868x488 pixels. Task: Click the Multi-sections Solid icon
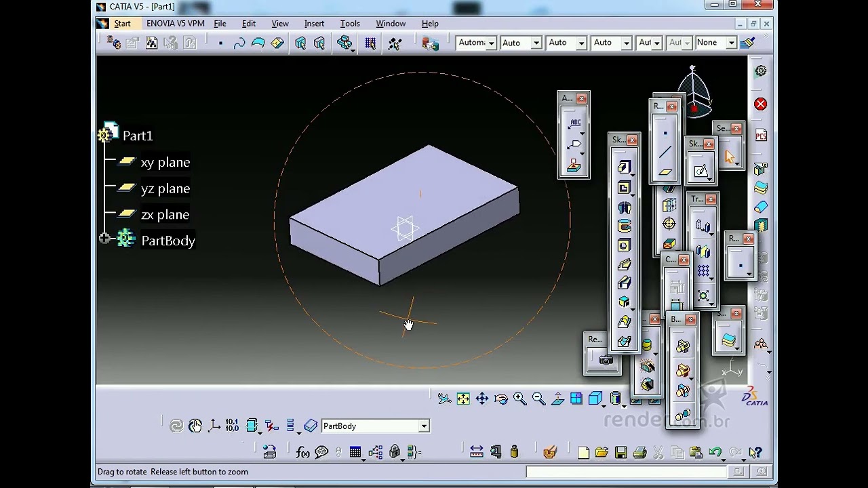tap(624, 323)
